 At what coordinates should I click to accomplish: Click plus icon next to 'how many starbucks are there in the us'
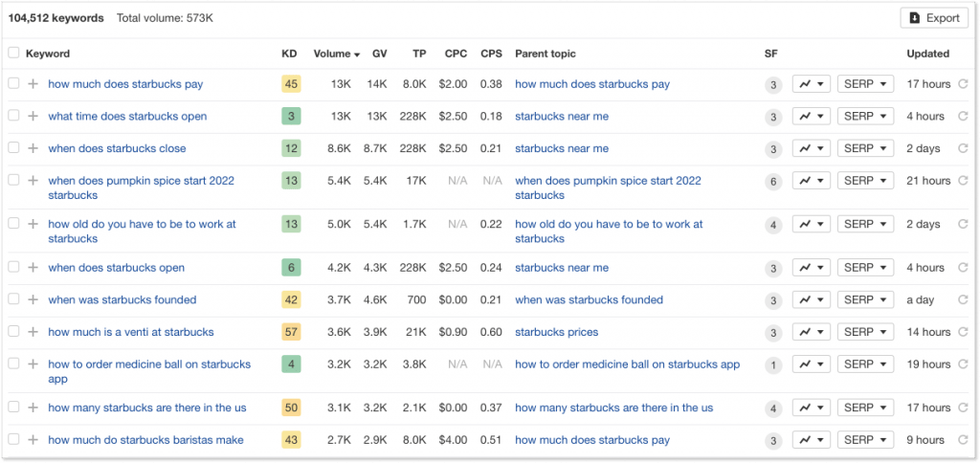33,408
